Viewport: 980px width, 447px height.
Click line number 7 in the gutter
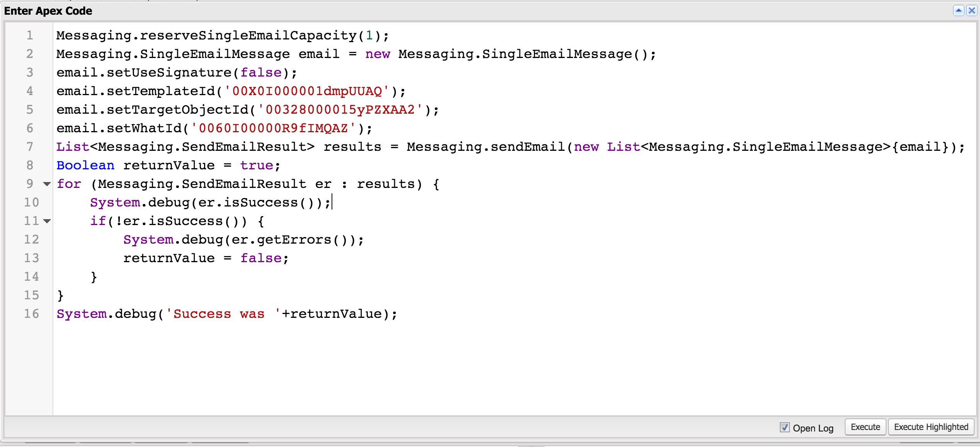[x=30, y=147]
